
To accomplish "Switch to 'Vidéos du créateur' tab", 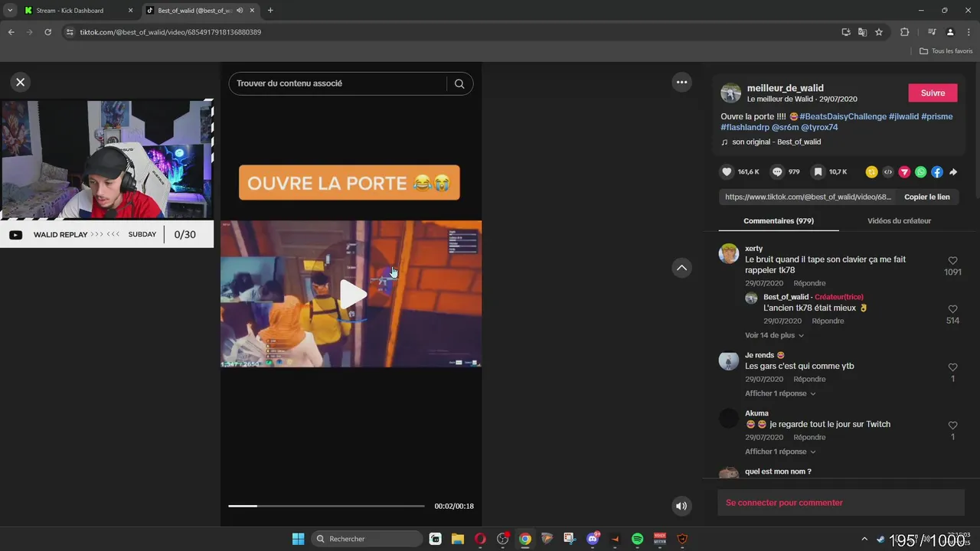I will [x=899, y=220].
